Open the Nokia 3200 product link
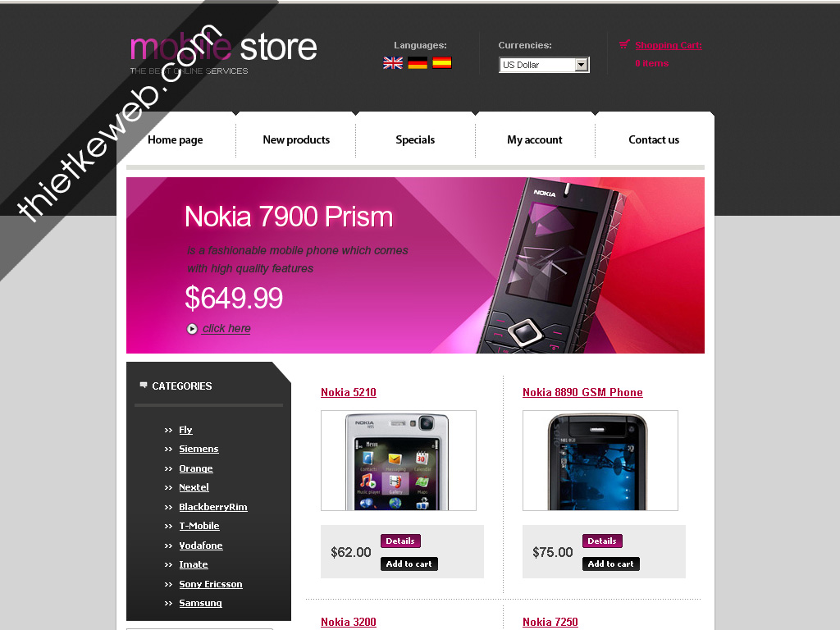Image resolution: width=840 pixels, height=630 pixels. [x=348, y=622]
